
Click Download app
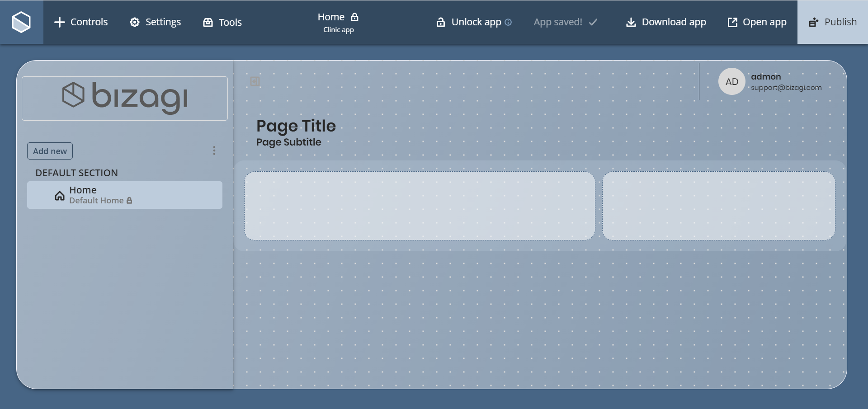click(x=666, y=22)
